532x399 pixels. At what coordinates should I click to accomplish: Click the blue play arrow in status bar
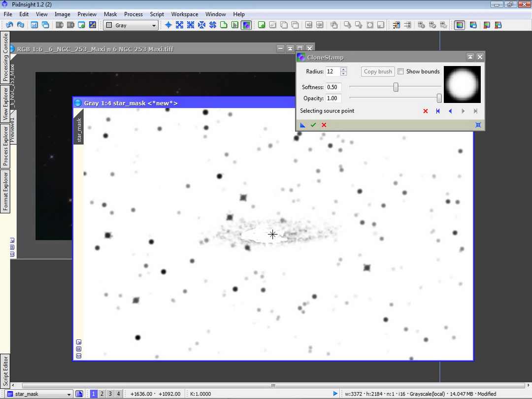(x=335, y=394)
